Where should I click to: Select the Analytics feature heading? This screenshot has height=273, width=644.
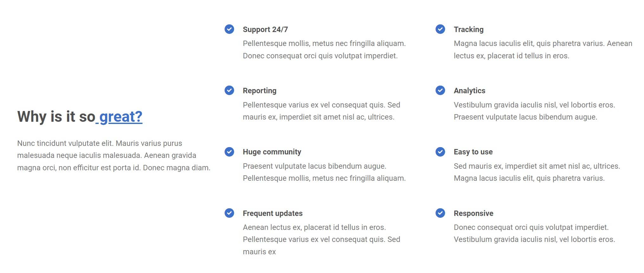(x=469, y=91)
